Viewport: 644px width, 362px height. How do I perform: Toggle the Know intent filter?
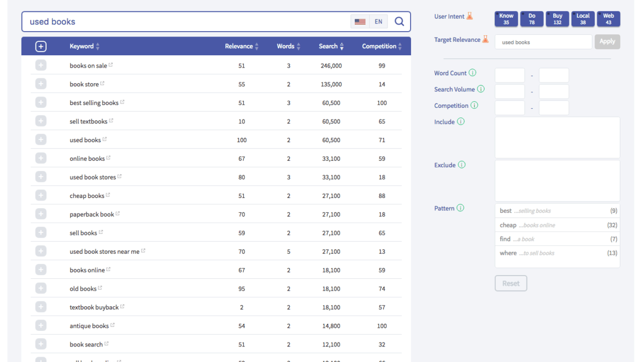pos(506,19)
